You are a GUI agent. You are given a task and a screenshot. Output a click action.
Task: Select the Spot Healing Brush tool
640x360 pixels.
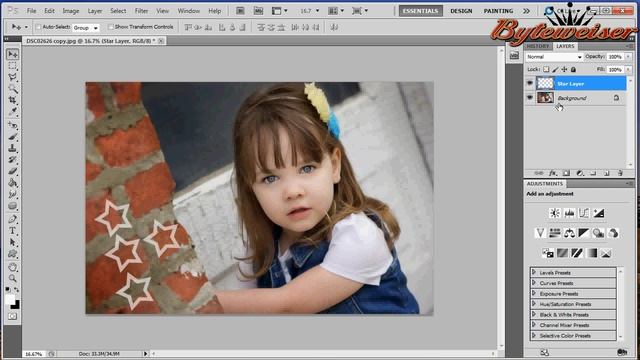point(13,125)
